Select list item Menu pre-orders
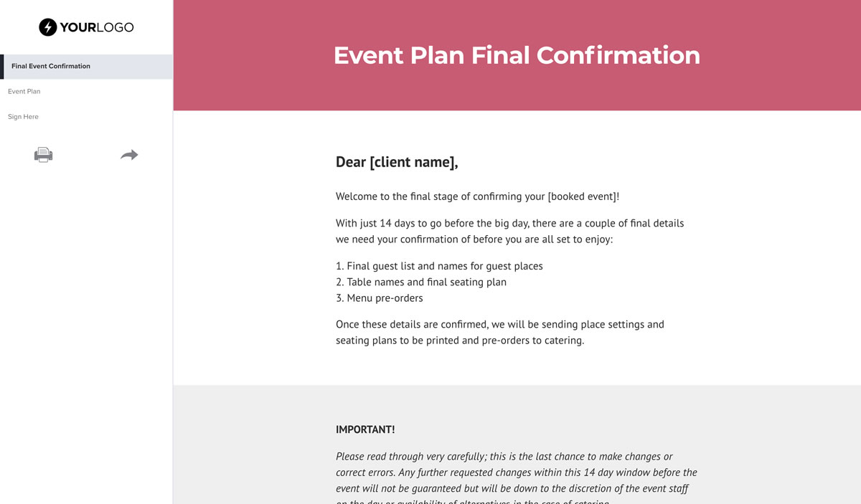861x504 pixels. point(379,298)
